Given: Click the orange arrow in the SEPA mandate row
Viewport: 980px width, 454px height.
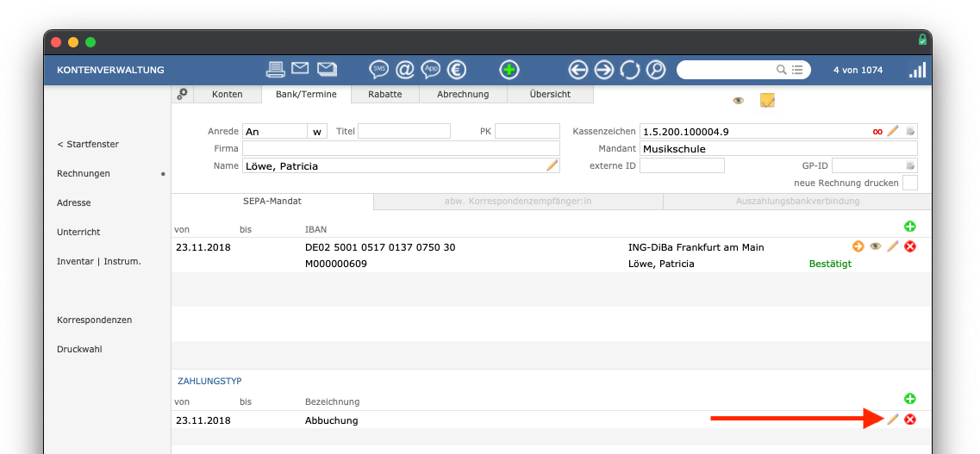Looking at the screenshot, I should [x=858, y=246].
